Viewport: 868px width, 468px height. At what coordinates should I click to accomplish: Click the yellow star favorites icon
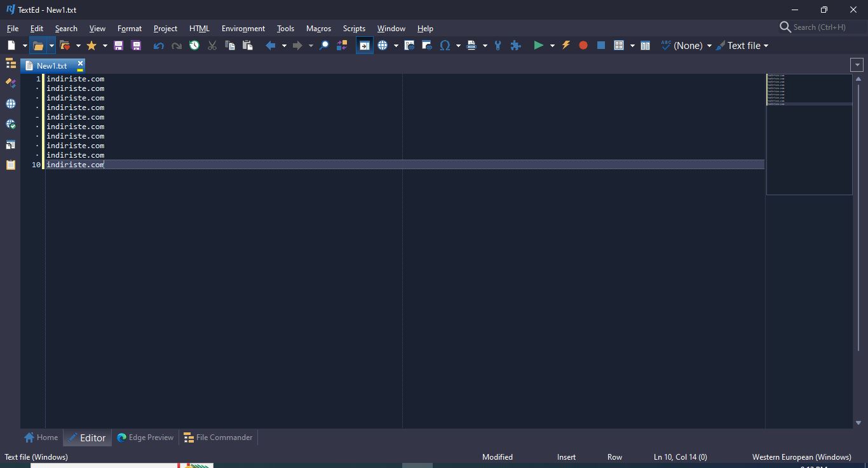tap(92, 45)
